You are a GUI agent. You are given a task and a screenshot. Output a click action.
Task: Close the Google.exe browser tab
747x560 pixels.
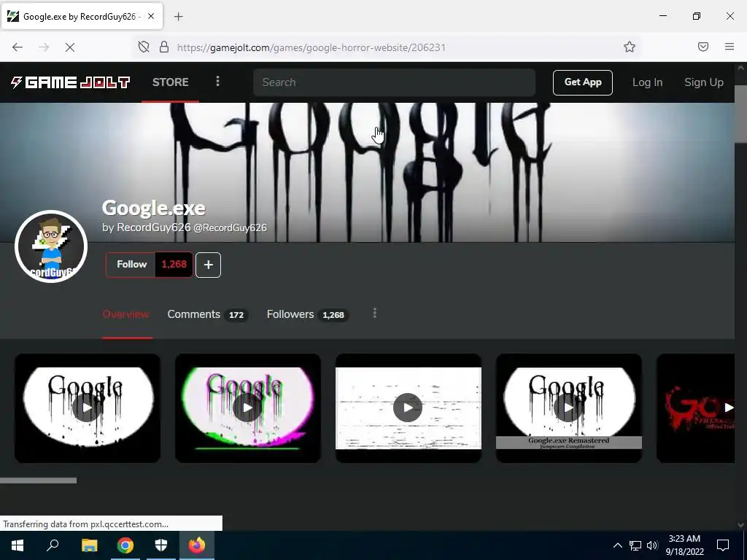tap(150, 16)
